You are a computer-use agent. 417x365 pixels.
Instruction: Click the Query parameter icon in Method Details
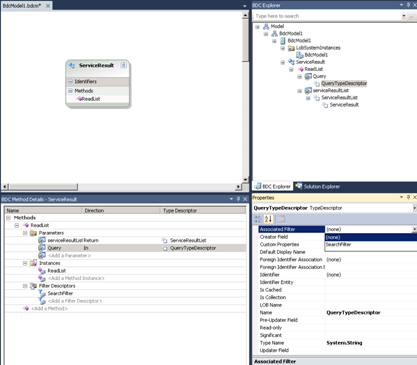point(42,248)
